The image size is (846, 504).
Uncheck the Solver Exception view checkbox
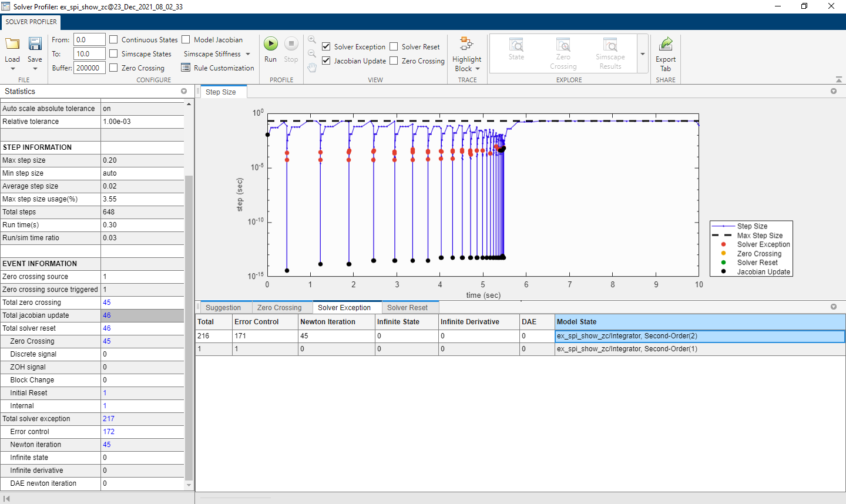(x=326, y=46)
